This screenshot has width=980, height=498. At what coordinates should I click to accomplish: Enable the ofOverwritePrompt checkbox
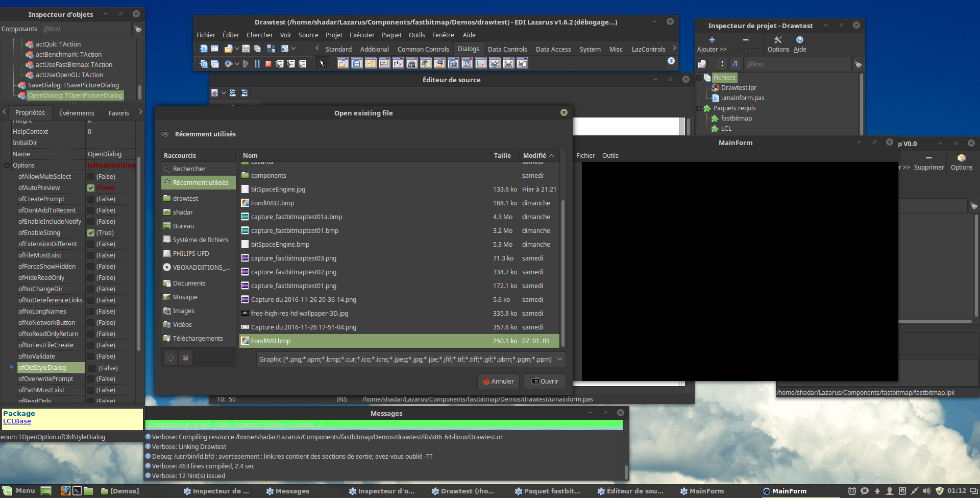pyautogui.click(x=91, y=379)
